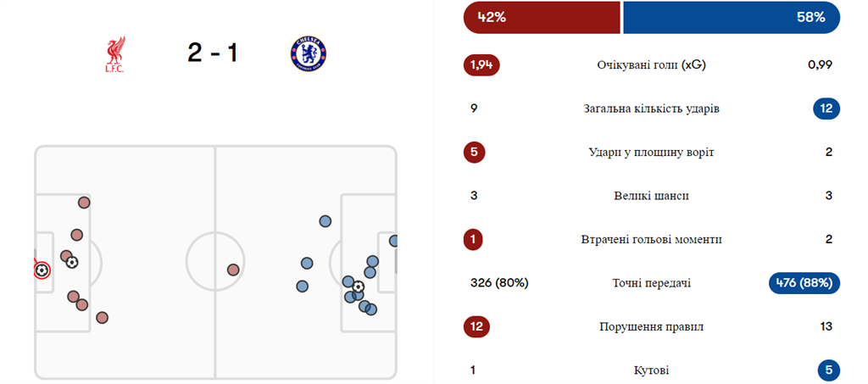This screenshot has width=868, height=384.
Task: Click the Chelsea club crest
Action: tap(307, 53)
